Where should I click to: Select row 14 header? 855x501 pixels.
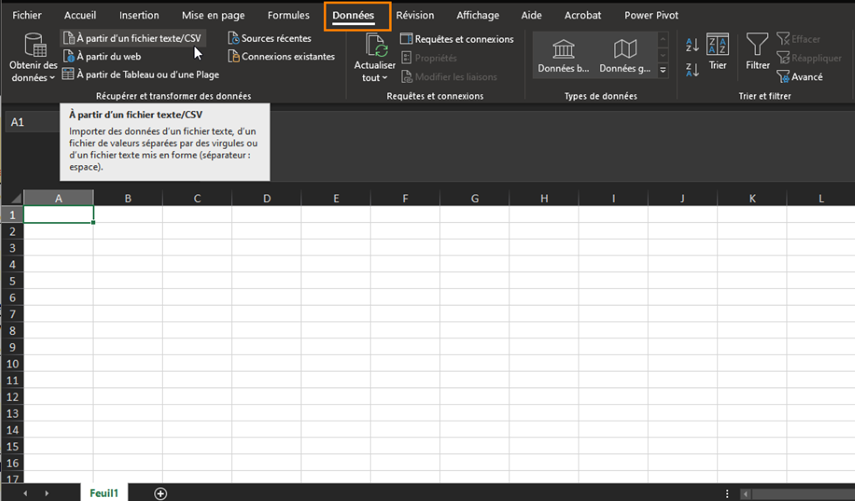(x=12, y=430)
